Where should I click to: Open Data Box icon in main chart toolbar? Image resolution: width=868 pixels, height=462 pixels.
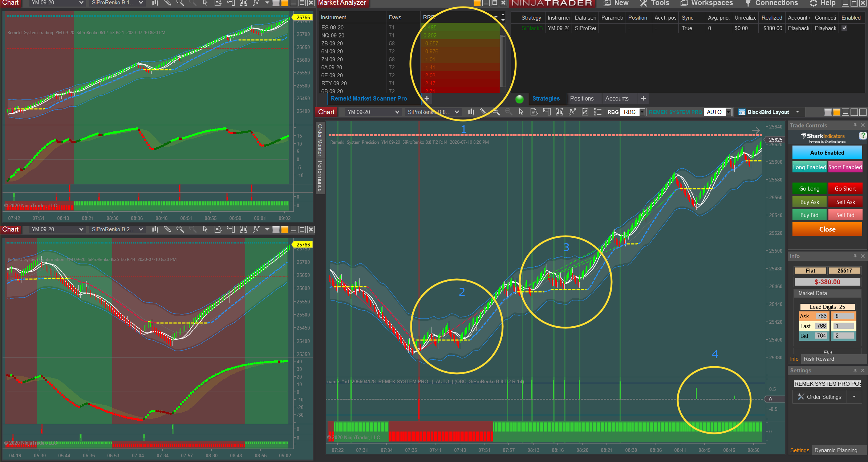[534, 112]
